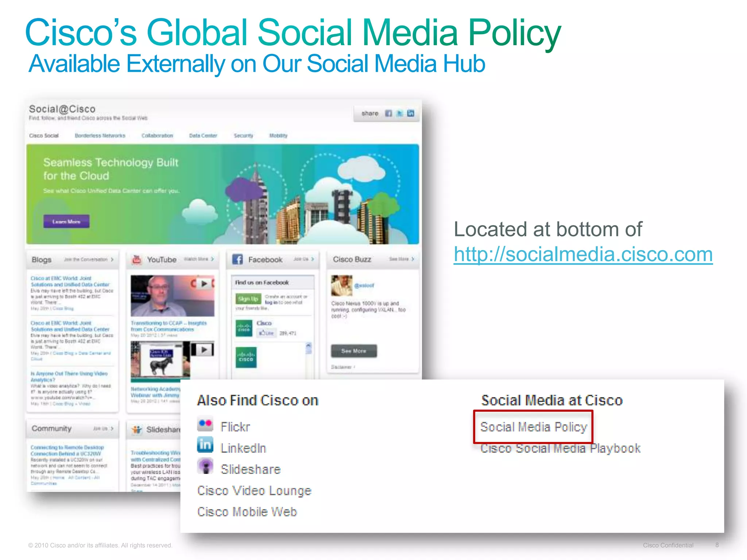Screen dimensions: 747x560
Task: Open Connecting to Remote Desktop community post
Action: tap(67, 450)
